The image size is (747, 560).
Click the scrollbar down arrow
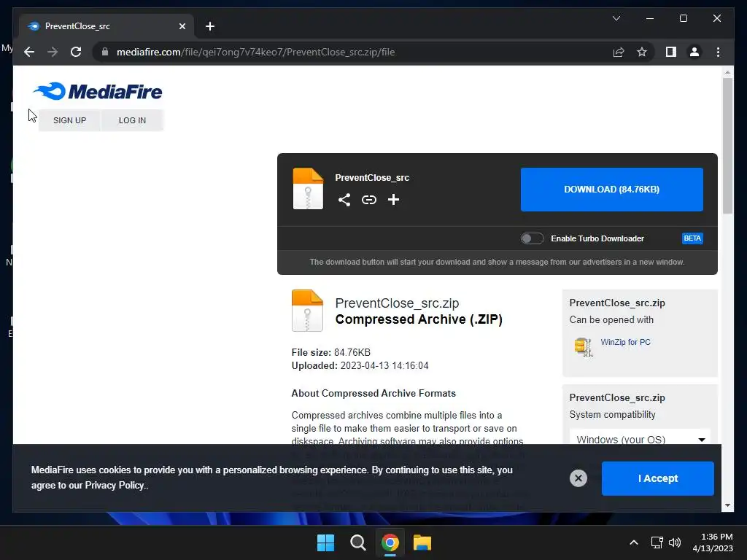(727, 505)
